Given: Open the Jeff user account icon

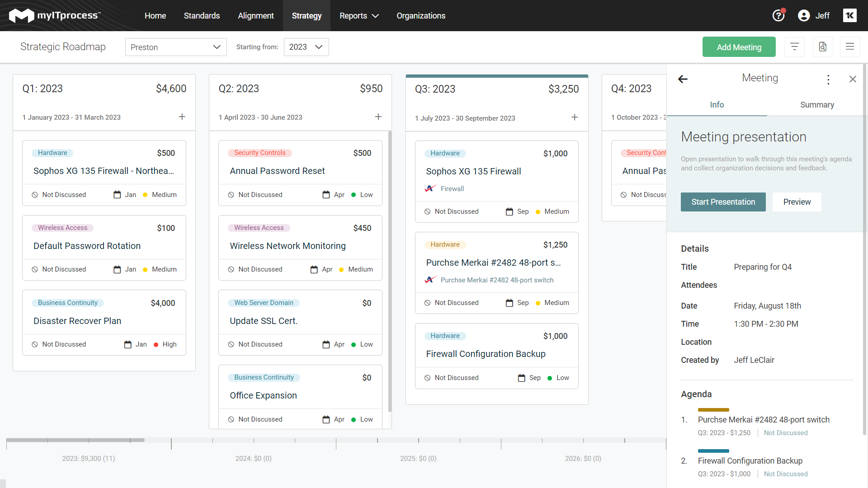Looking at the screenshot, I should coord(804,15).
